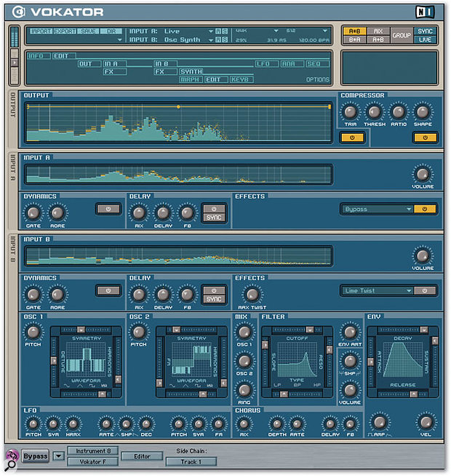The width and height of the screenshot is (451, 476).
Task: Toggle Input A Dynamics power button
Action: 108,209
